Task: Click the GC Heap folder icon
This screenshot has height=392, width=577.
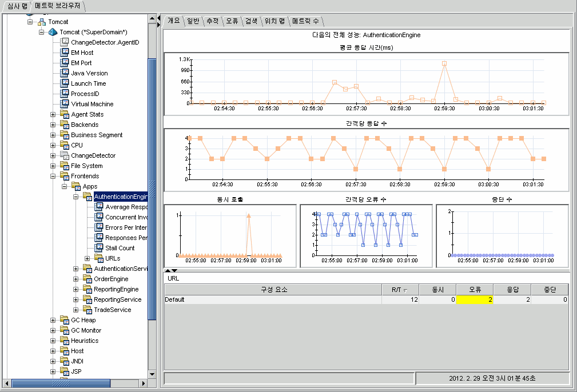Action: 65,320
